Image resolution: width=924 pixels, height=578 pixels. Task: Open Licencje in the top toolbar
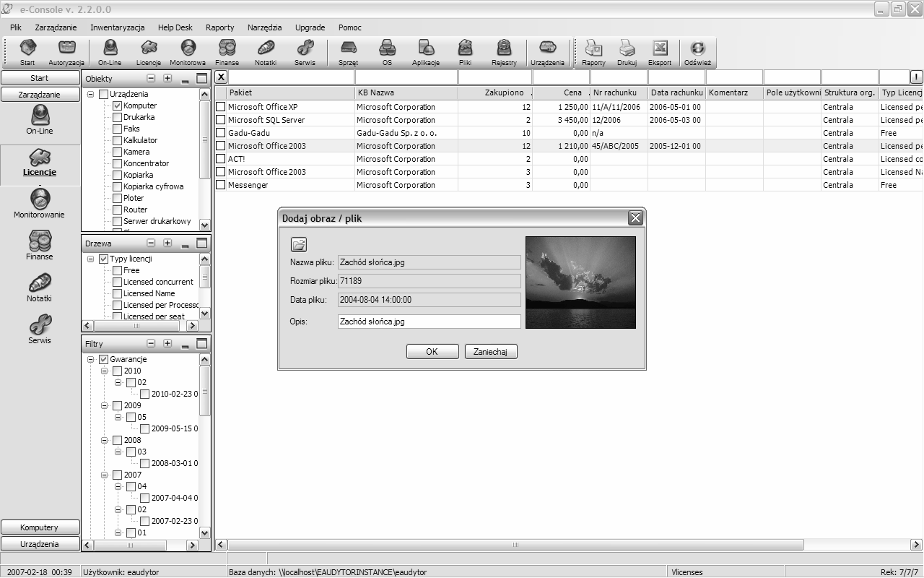[x=149, y=53]
